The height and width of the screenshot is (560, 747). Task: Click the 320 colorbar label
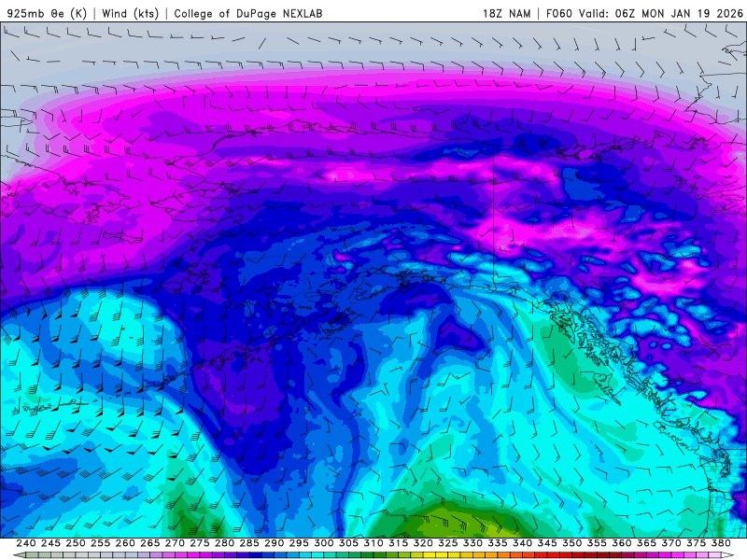pyautogui.click(x=423, y=543)
